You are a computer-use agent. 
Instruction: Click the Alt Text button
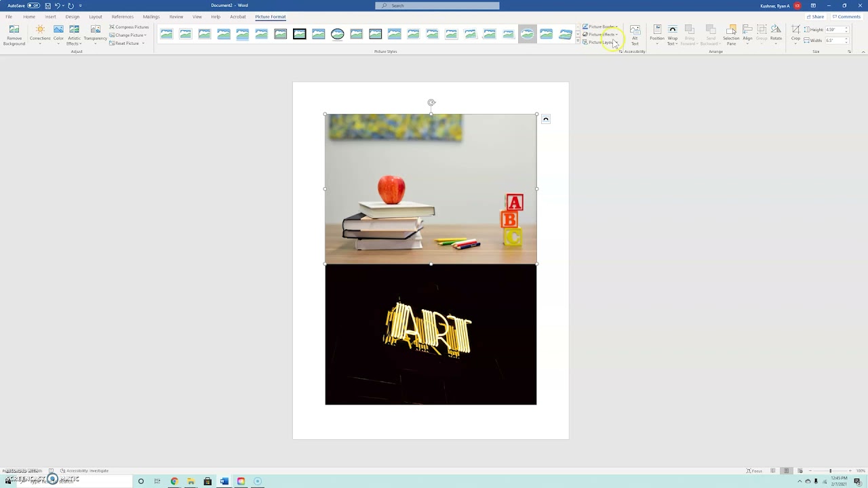(x=635, y=36)
